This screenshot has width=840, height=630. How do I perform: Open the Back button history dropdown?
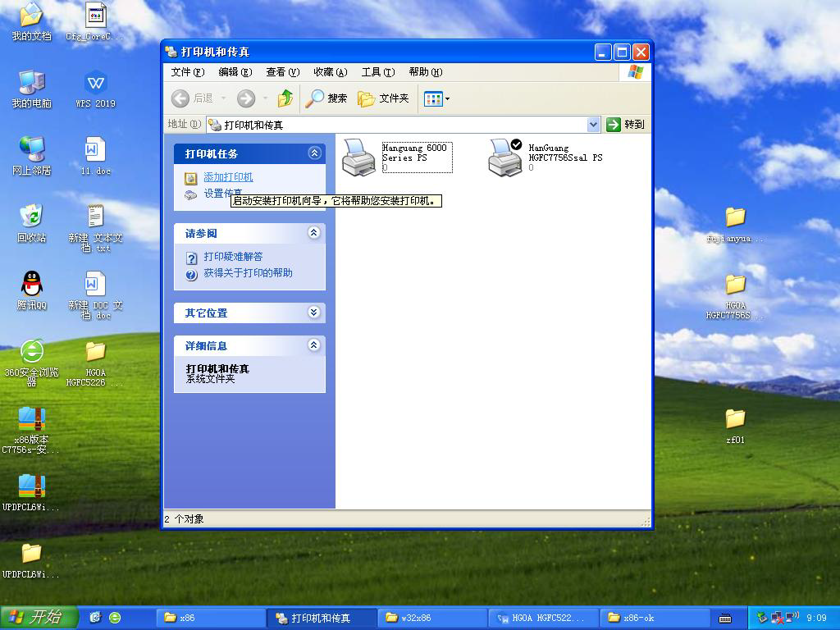click(223, 98)
